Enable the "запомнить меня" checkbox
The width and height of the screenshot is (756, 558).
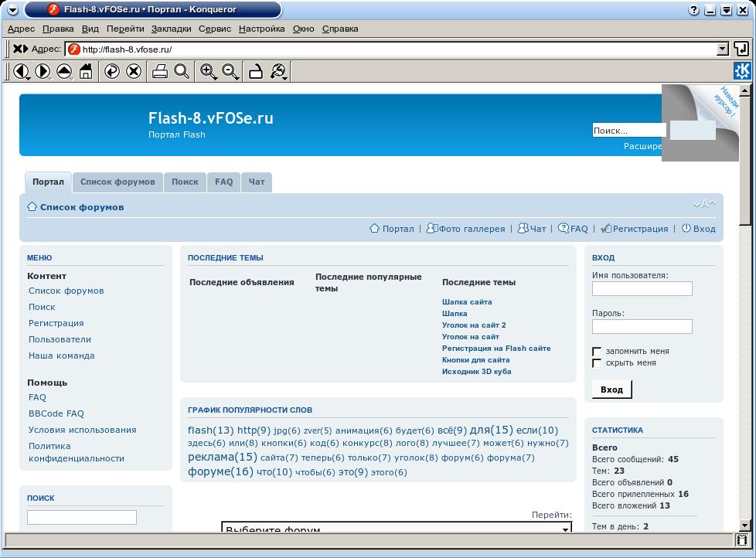[597, 352]
